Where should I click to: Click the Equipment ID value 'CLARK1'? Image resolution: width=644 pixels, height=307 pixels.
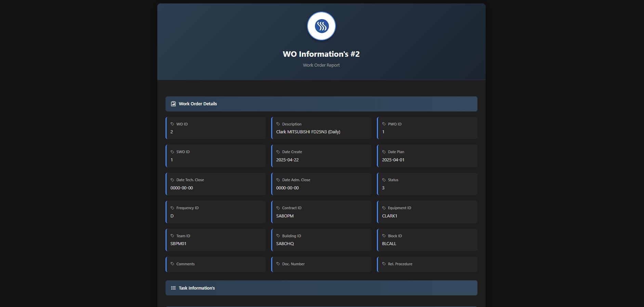390,216
